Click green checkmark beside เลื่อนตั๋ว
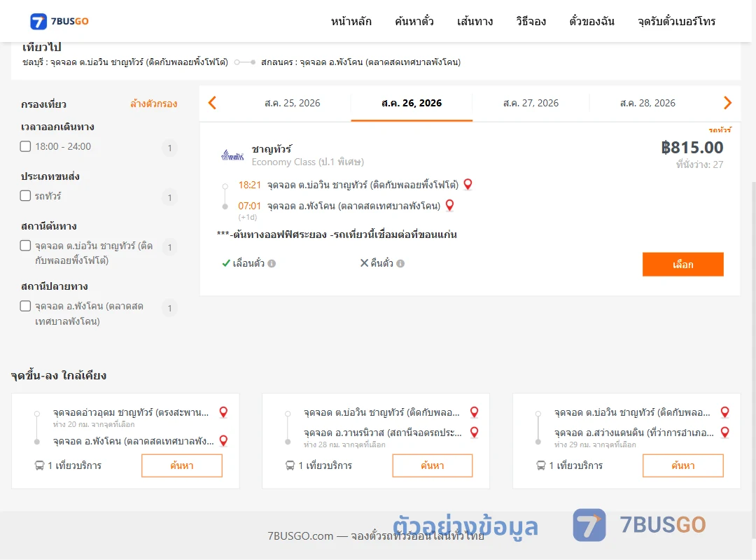This screenshot has height=560, width=756. (x=225, y=263)
